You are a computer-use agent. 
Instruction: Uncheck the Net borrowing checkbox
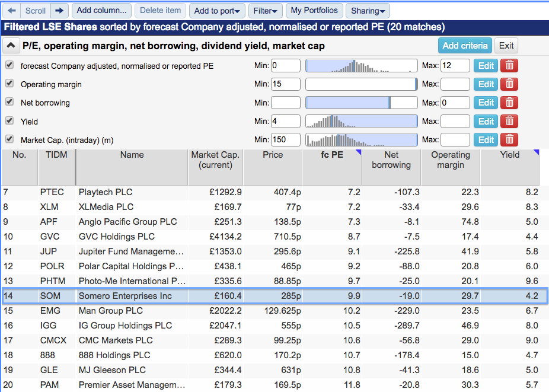click(x=9, y=102)
